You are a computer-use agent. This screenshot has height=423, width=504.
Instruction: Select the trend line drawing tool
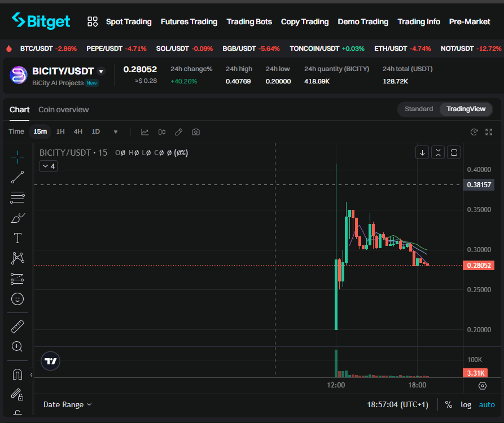[17, 177]
